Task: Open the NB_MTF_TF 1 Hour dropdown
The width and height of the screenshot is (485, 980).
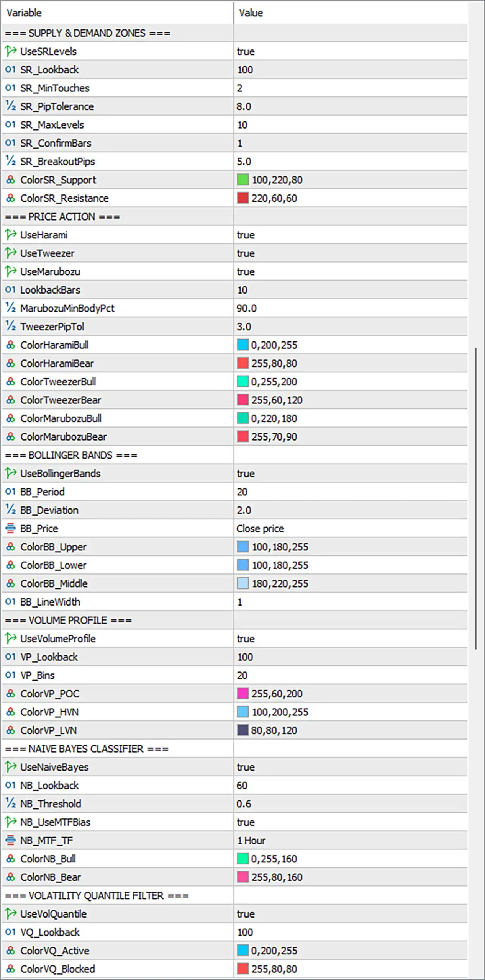Action: (x=351, y=840)
